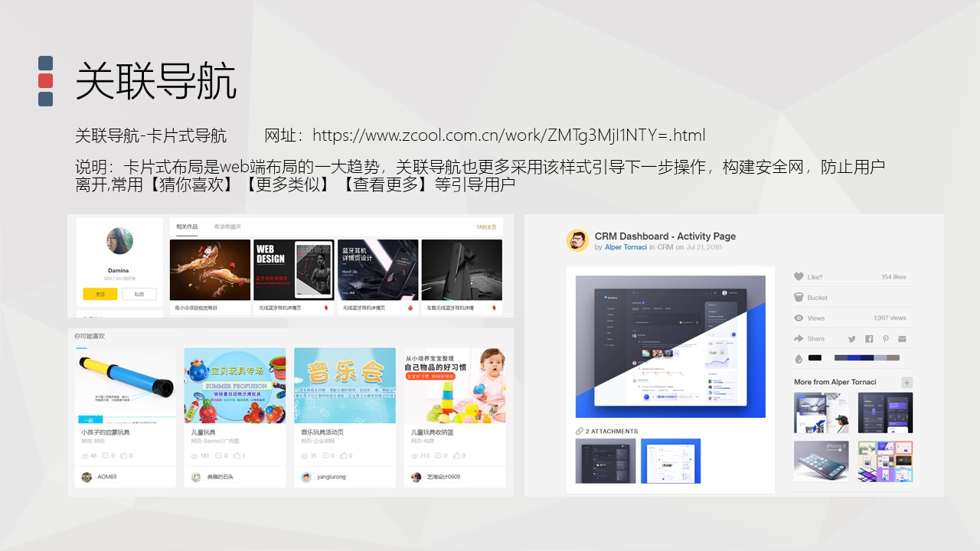Click the CRM Dashboard - Activity Page title

point(665,236)
